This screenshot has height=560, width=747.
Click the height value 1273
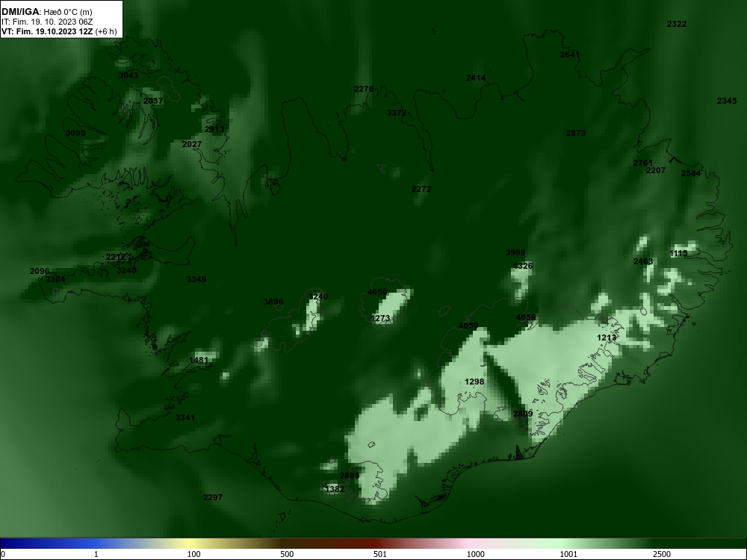click(380, 318)
